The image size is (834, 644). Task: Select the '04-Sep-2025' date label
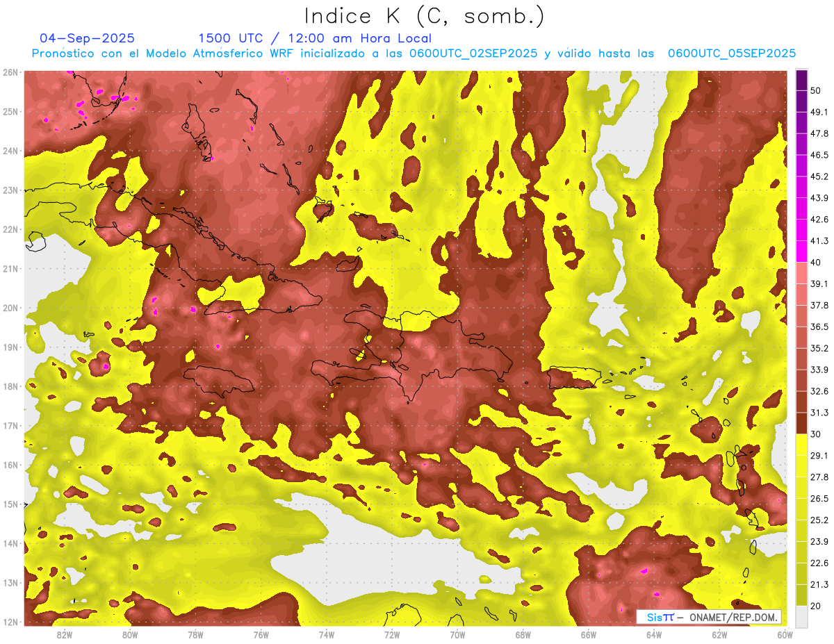88,38
